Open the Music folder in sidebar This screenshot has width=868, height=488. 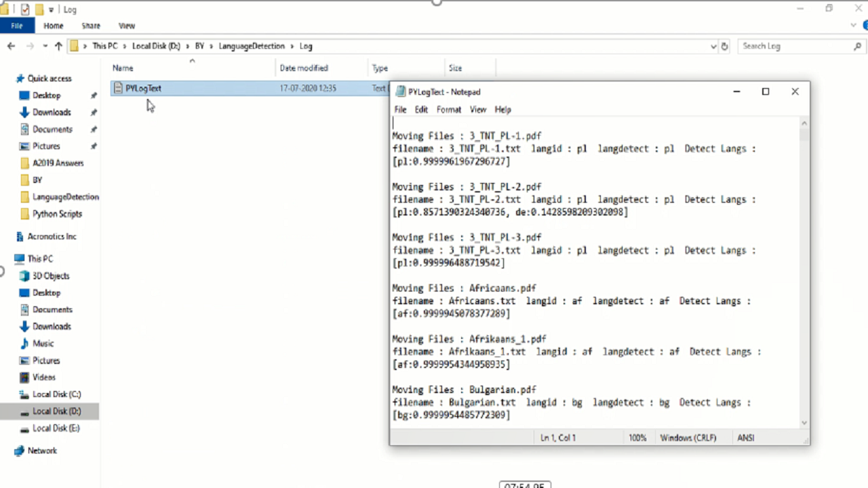click(x=43, y=344)
